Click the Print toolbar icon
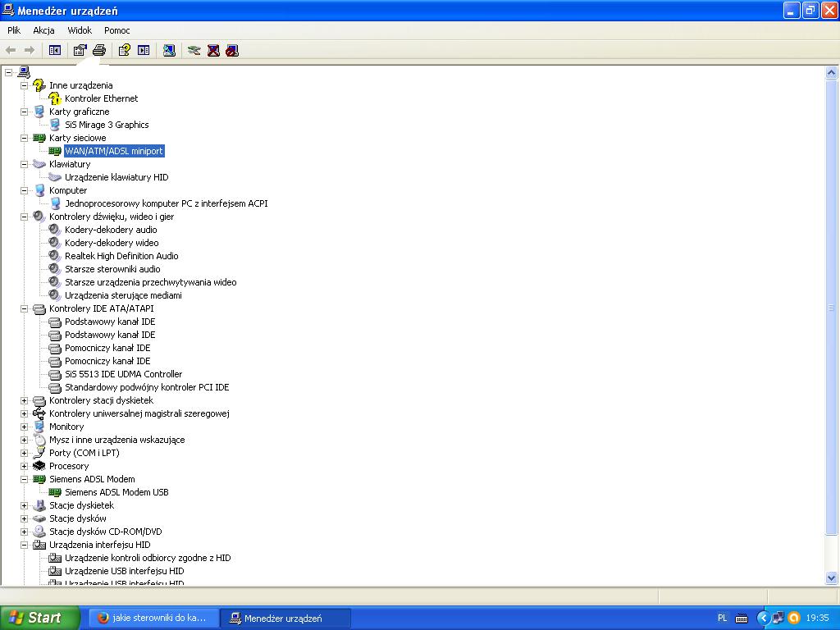Screen dimensions: 840x630 [x=99, y=50]
